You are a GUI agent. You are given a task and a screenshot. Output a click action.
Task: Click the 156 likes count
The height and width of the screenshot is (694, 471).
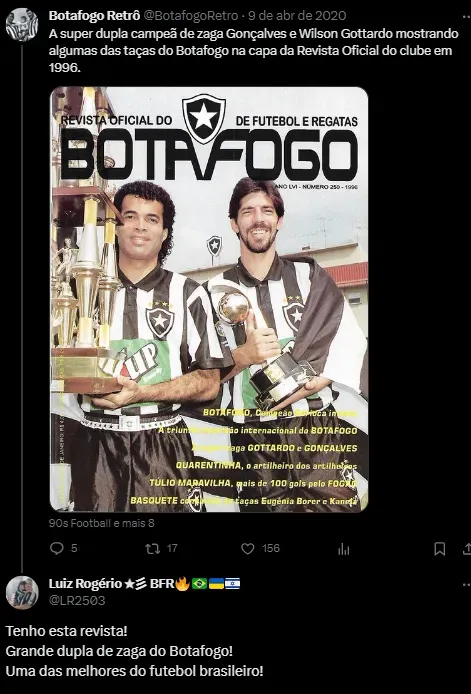click(x=271, y=548)
